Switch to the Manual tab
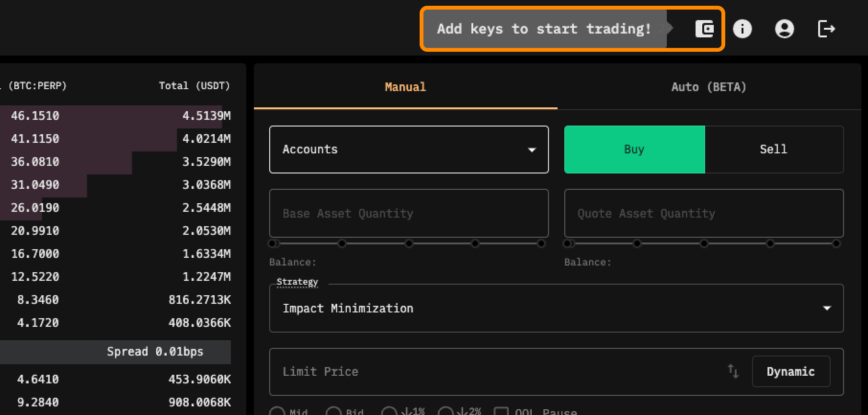 (405, 87)
